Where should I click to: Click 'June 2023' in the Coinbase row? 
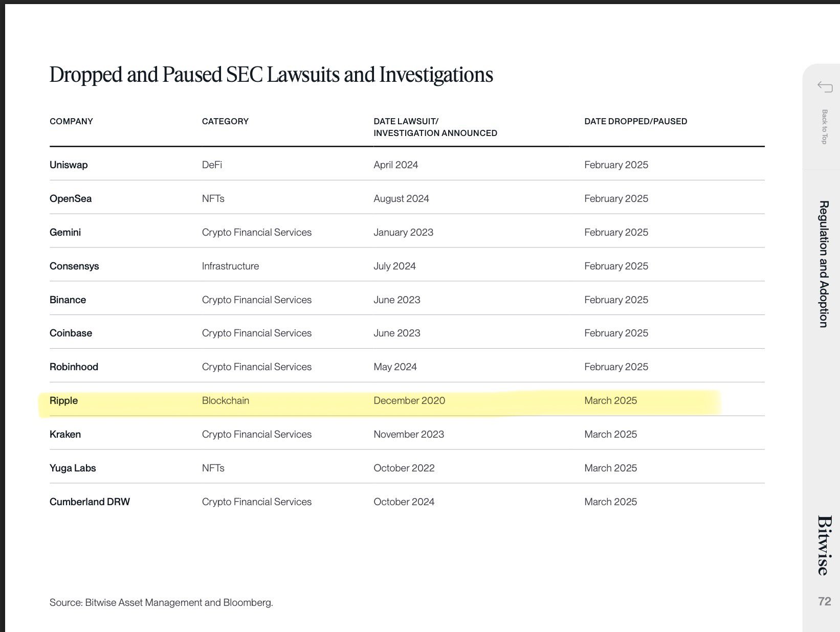pyautogui.click(x=396, y=333)
